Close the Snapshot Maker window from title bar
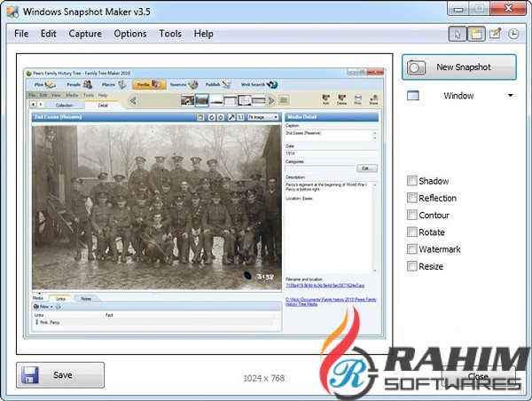Viewport: 532px width, 401px height. (x=508, y=9)
